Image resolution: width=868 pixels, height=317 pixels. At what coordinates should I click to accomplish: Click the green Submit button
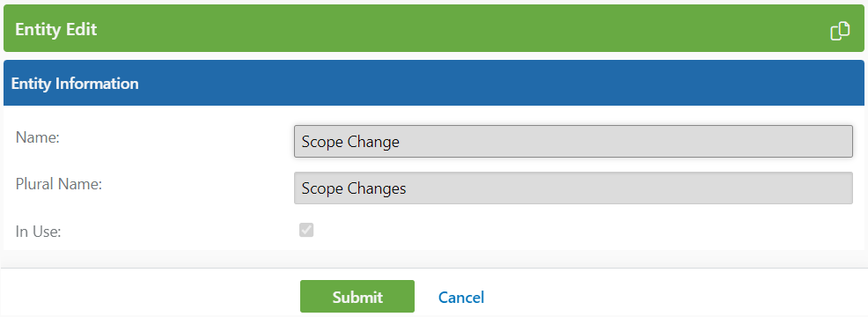tap(357, 297)
